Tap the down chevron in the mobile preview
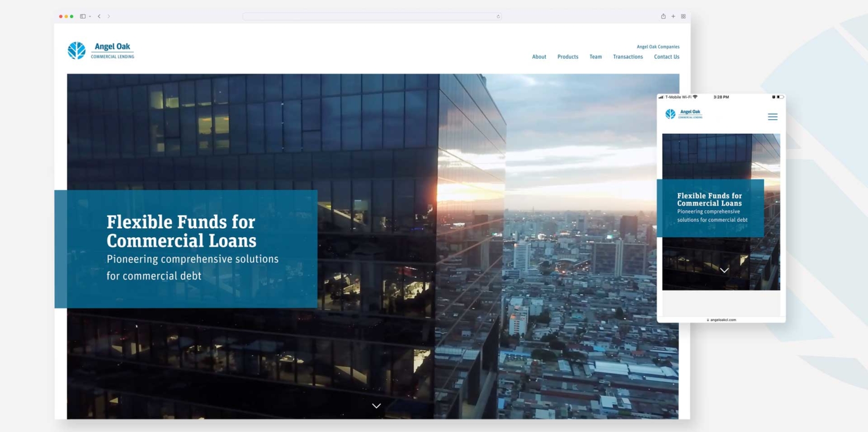The height and width of the screenshot is (432, 868). [x=724, y=270]
